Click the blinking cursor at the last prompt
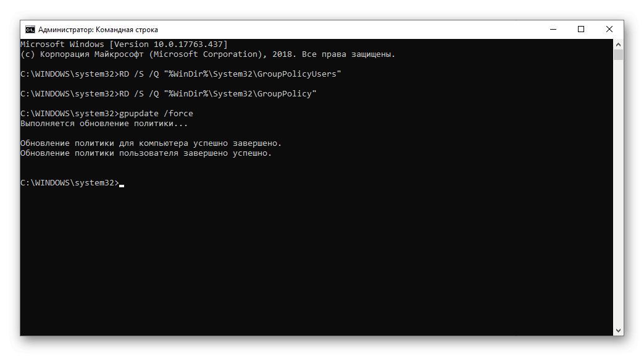The image size is (644, 356). [x=122, y=185]
